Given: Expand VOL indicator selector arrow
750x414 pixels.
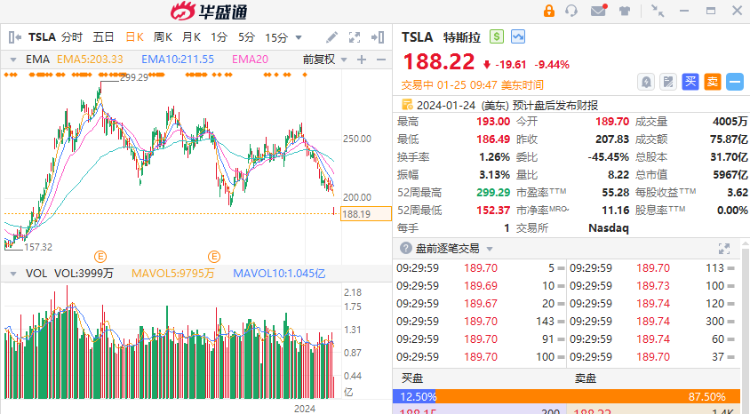Looking at the screenshot, I should [x=13, y=273].
